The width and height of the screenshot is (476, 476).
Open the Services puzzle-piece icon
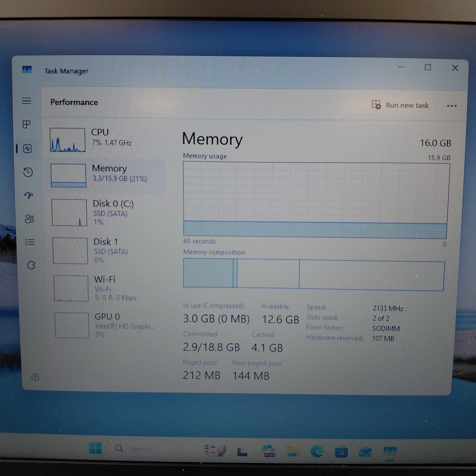point(31,265)
